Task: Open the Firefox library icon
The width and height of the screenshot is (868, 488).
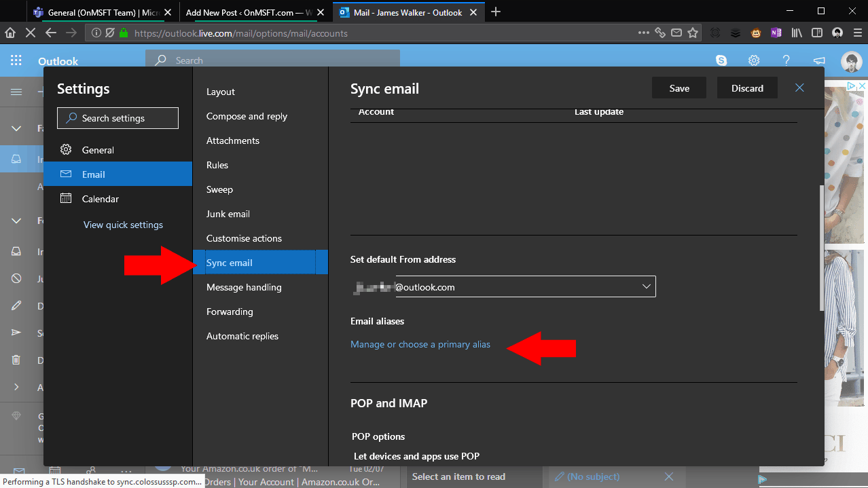Action: point(797,33)
